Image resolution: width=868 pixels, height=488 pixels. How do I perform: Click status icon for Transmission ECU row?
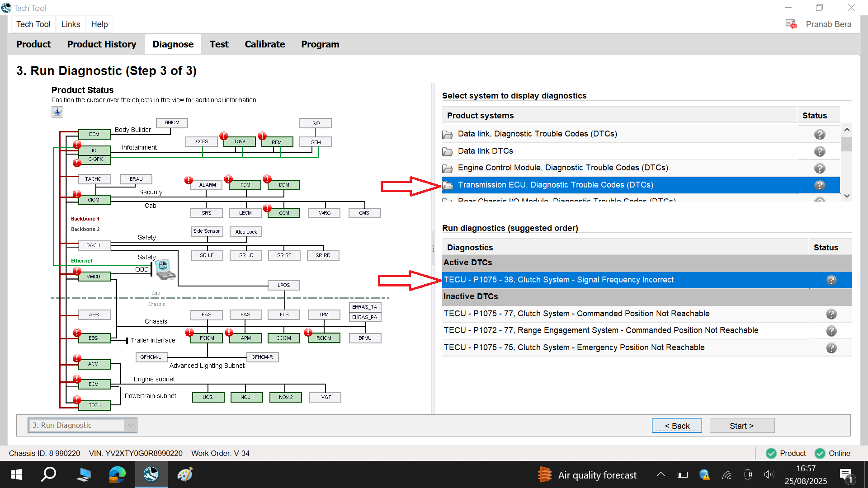(820, 185)
